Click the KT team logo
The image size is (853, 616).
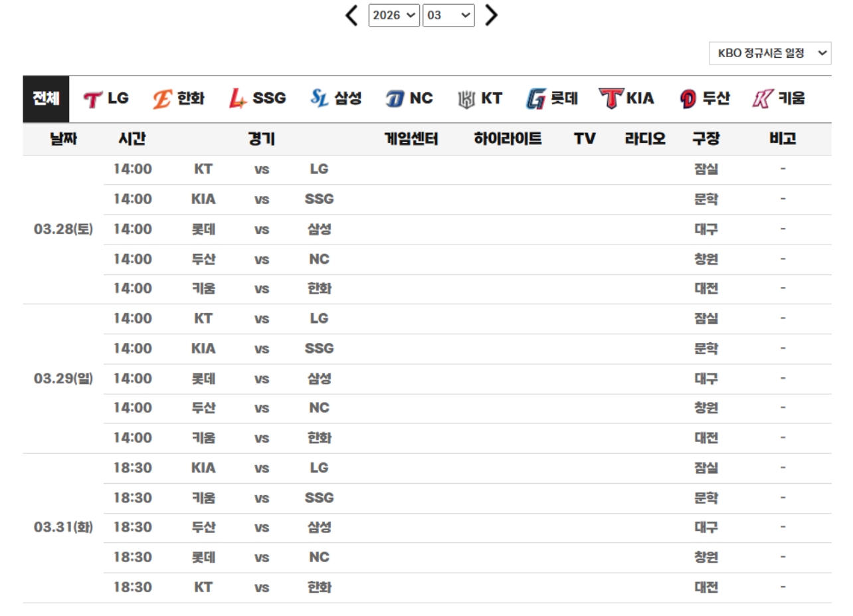pos(466,100)
